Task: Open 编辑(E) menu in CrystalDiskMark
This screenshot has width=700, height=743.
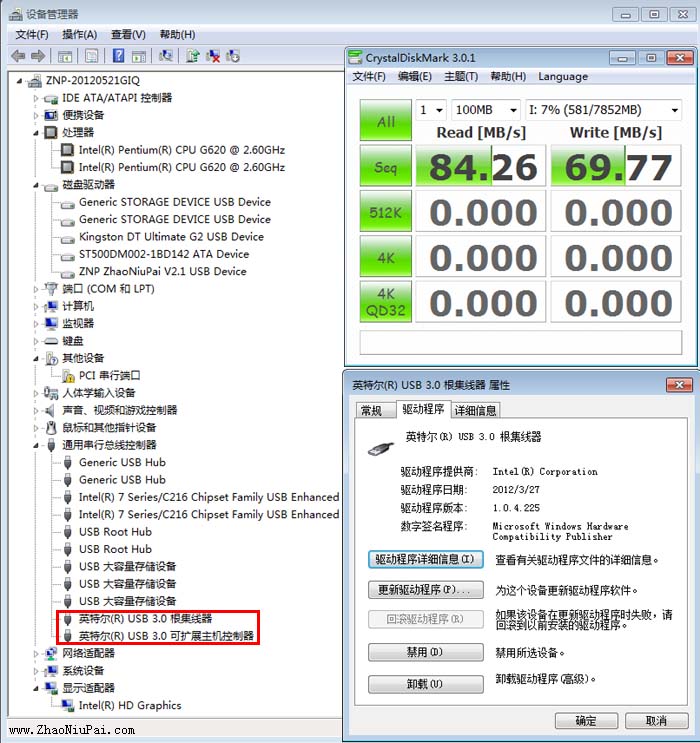Action: [415, 76]
